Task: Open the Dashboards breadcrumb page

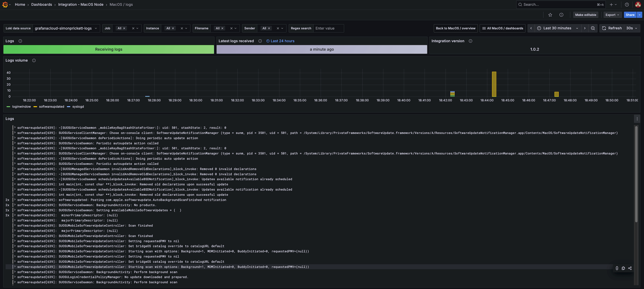Action: pyautogui.click(x=42, y=4)
